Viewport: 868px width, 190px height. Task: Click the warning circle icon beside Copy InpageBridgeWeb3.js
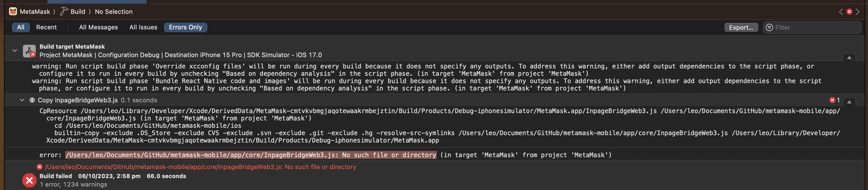(32, 100)
